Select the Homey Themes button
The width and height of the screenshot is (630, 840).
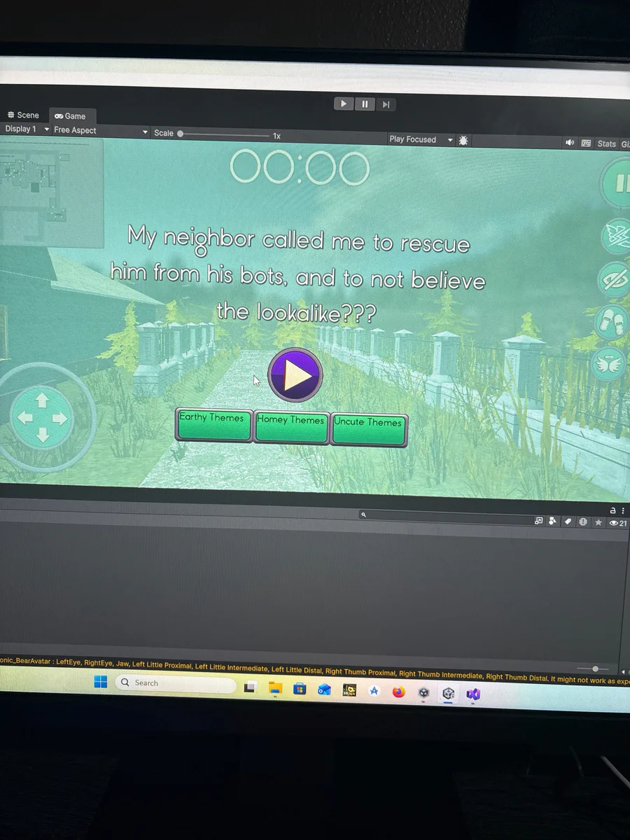point(290,427)
